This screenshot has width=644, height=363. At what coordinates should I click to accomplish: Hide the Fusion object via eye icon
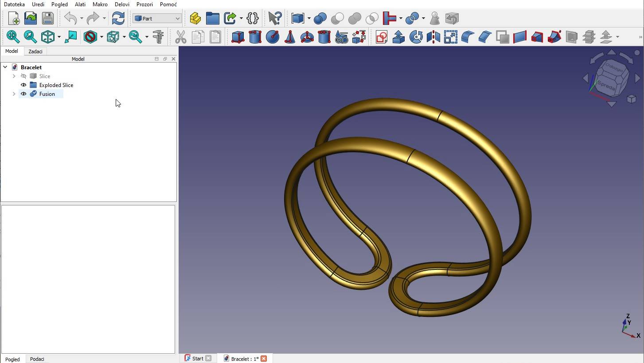(x=23, y=94)
